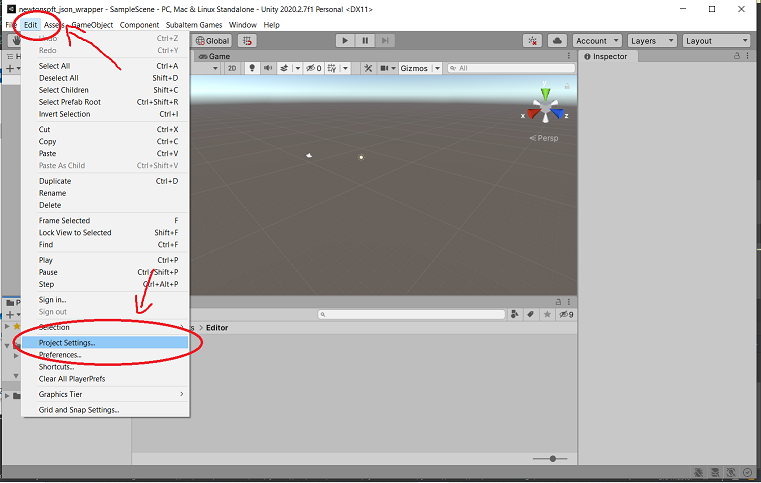Toggle hidden objects visibility counter showing 0
Image resolution: width=761 pixels, height=483 pixels.
314,68
